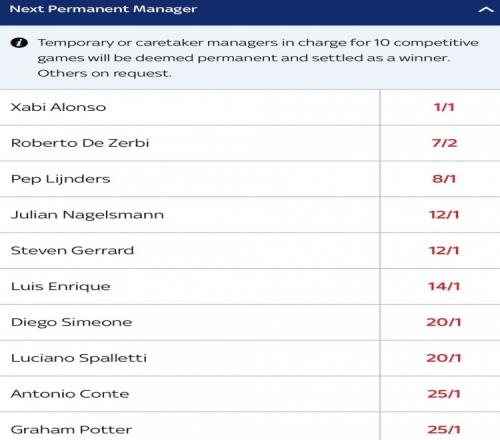The width and height of the screenshot is (500, 440).
Task: Click the Steven Gerrard name row
Action: tap(190, 251)
